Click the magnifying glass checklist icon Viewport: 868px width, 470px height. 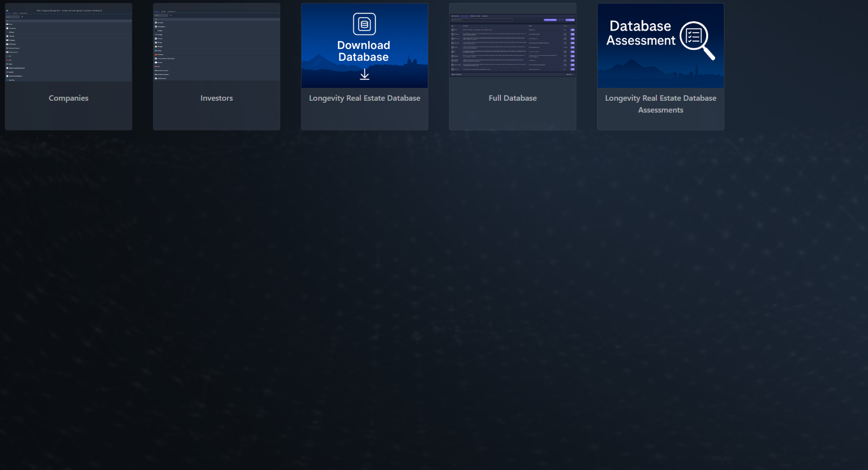coord(696,39)
